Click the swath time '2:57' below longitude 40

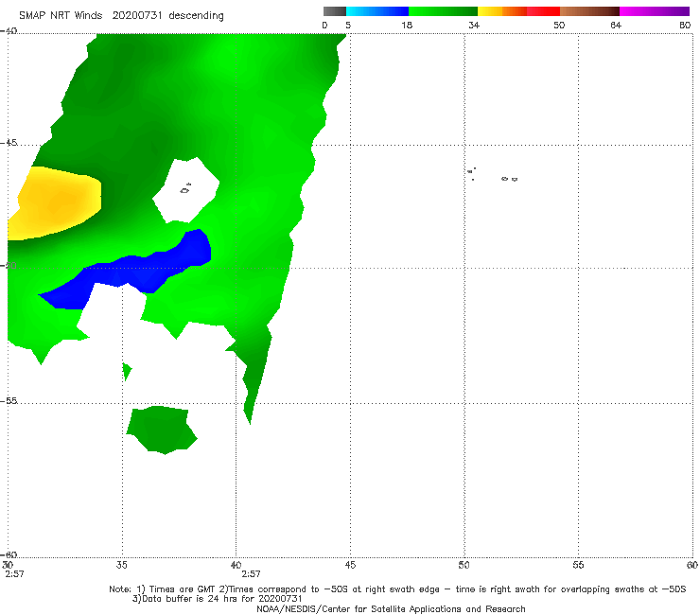point(251,574)
